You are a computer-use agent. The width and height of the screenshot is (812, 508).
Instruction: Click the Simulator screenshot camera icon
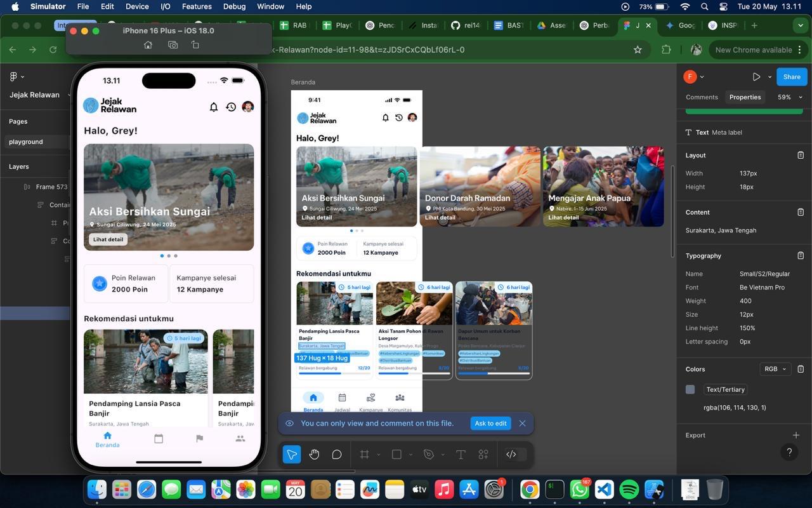pos(173,45)
